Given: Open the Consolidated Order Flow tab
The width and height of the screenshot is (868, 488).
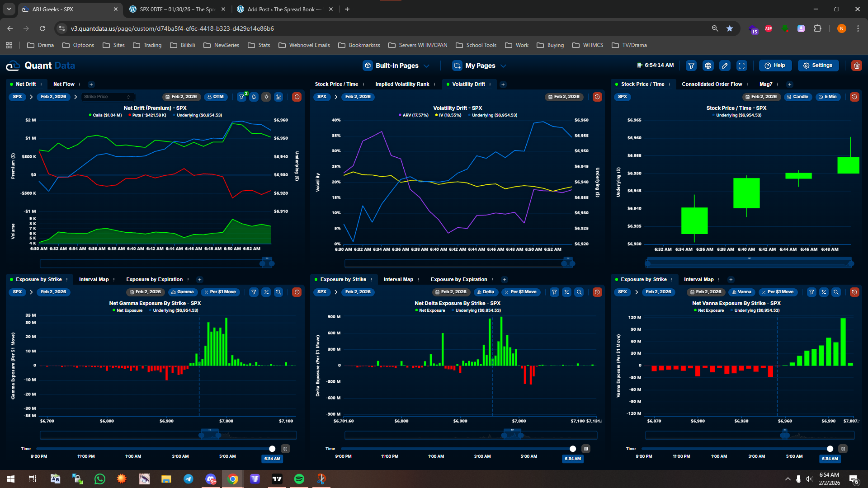Looking at the screenshot, I should point(712,84).
